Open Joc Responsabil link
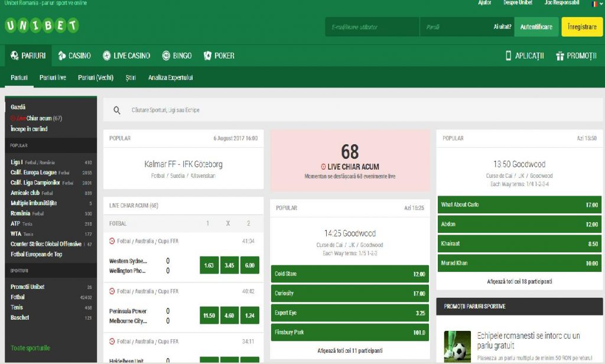This screenshot has width=605, height=364. pyautogui.click(x=562, y=2)
